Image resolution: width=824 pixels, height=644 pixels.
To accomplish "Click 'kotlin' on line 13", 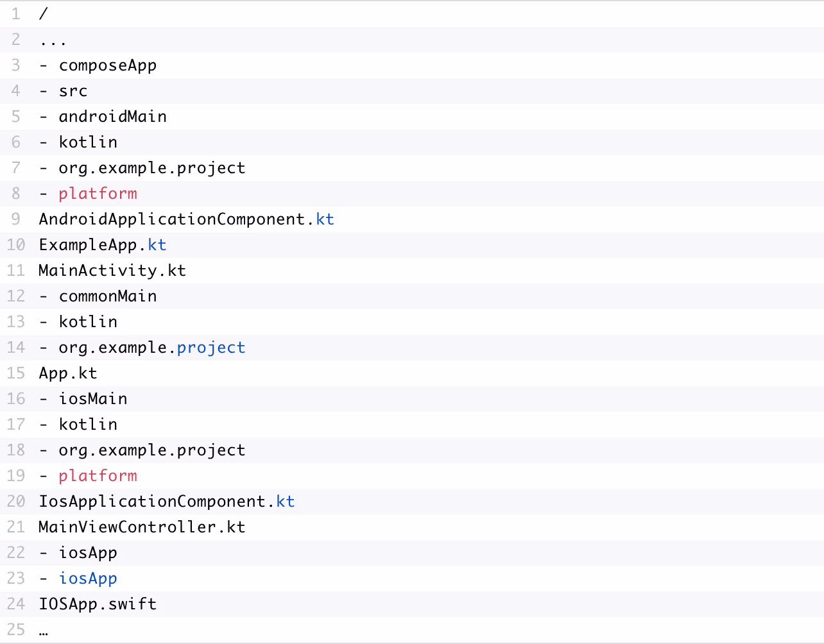I will (88, 321).
